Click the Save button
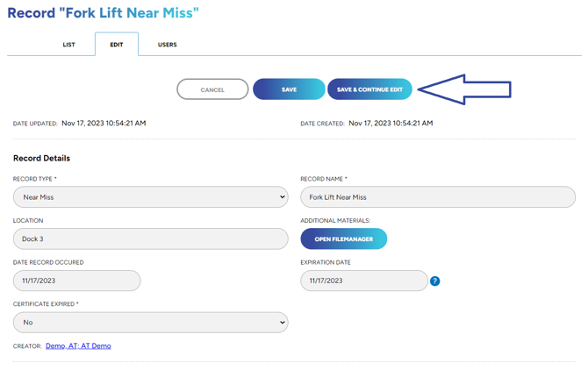The image size is (588, 370). point(289,89)
